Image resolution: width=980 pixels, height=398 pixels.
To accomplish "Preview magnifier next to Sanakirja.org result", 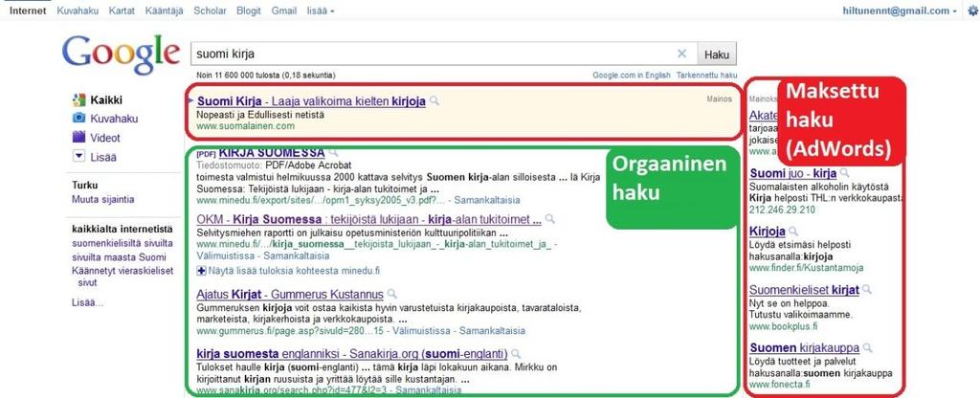I will tap(516, 354).
